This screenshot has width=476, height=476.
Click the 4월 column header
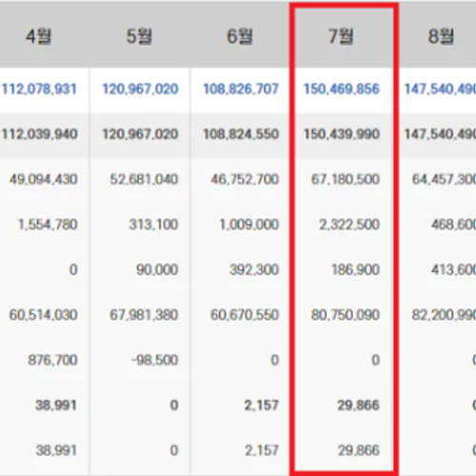38,36
